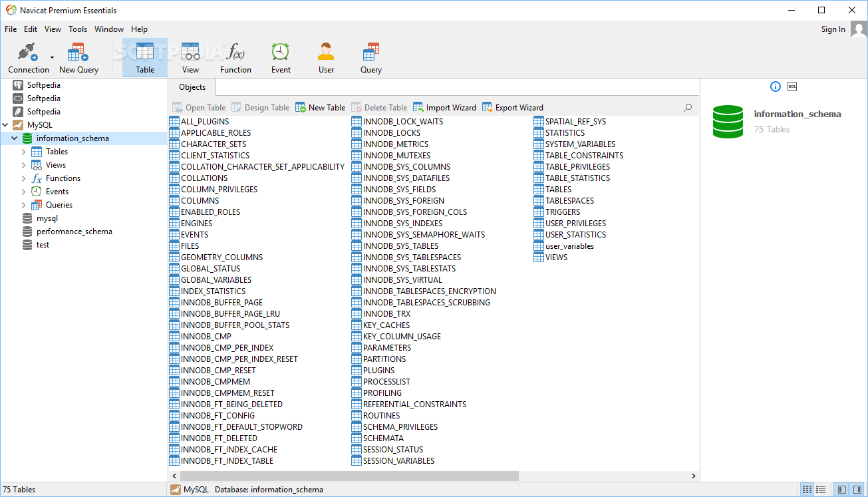This screenshot has height=497, width=868.
Task: Open the Function objects icon
Action: click(235, 58)
